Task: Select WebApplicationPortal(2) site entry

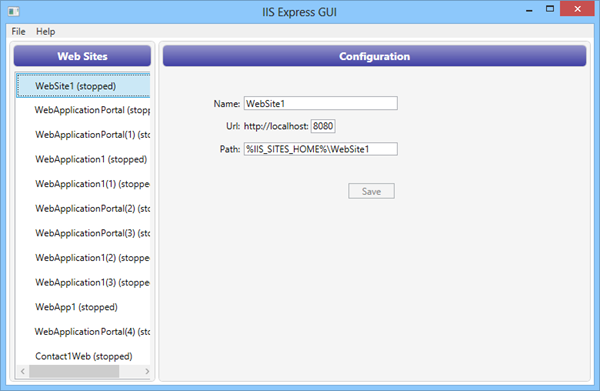Action: (x=83, y=209)
